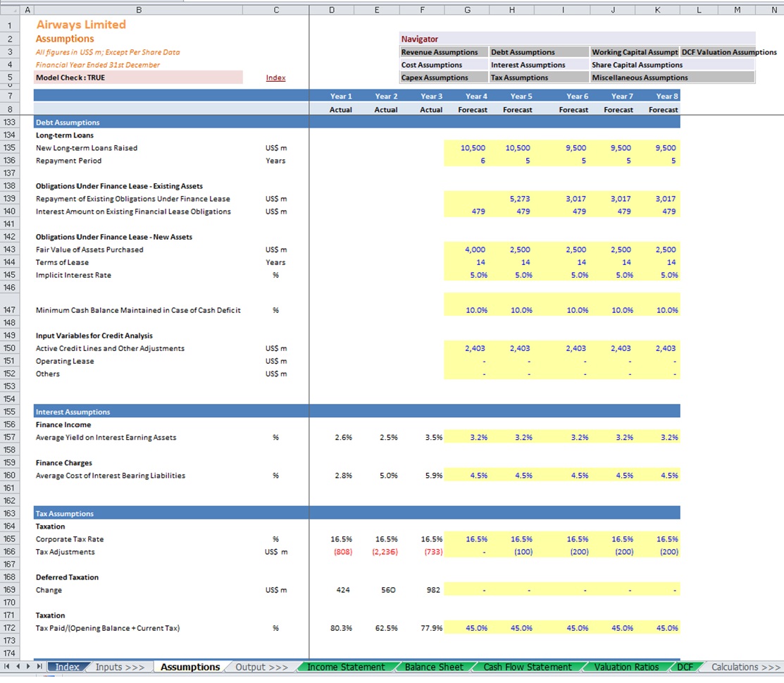Click Tax Assumptions section header row
Viewport: 784px width, 683px height.
pos(357,513)
